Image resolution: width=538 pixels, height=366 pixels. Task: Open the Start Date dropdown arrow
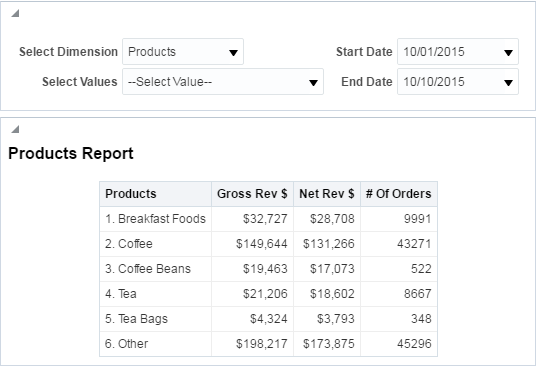[x=508, y=53]
